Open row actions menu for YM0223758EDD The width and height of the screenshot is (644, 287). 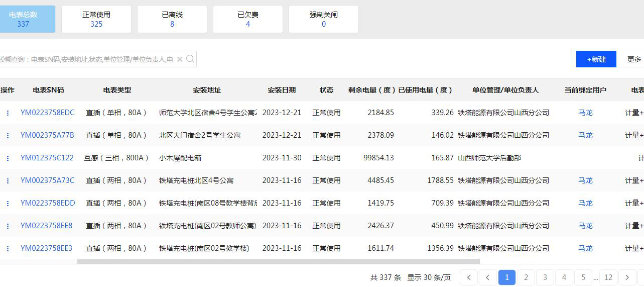tap(8, 204)
